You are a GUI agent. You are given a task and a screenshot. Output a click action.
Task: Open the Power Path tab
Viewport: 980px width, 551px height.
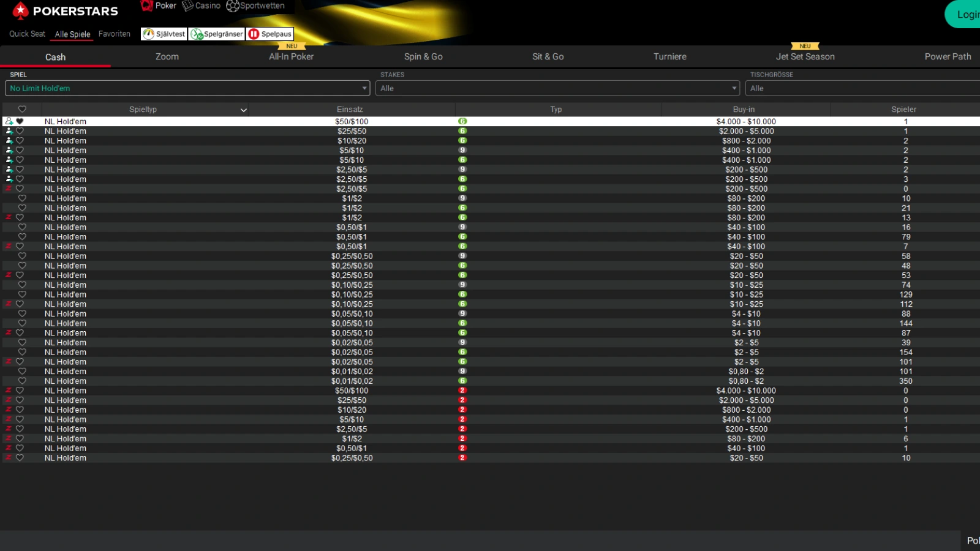pos(948,56)
